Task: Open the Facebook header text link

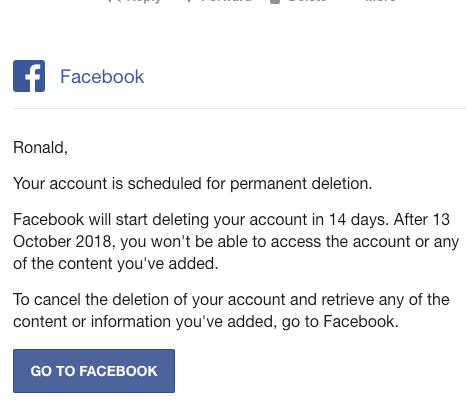Action: 102,77
